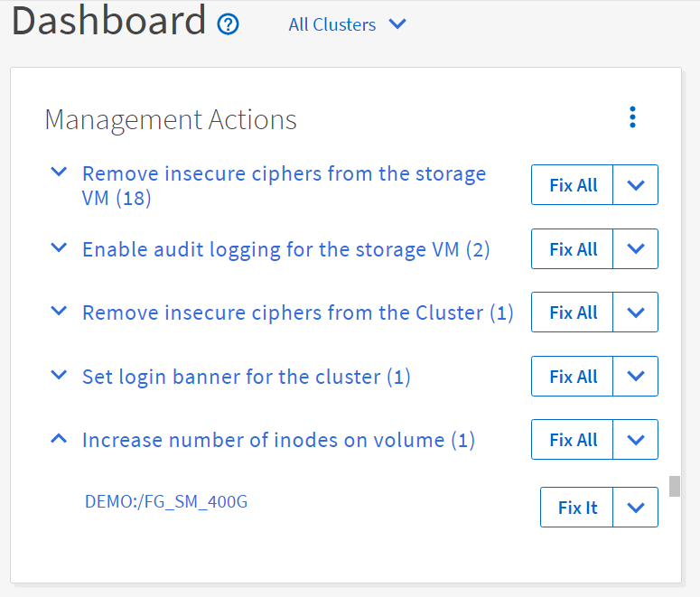Click the Dashboard help question mark icon
Image resolution: width=700 pixels, height=597 pixels.
coord(229,24)
